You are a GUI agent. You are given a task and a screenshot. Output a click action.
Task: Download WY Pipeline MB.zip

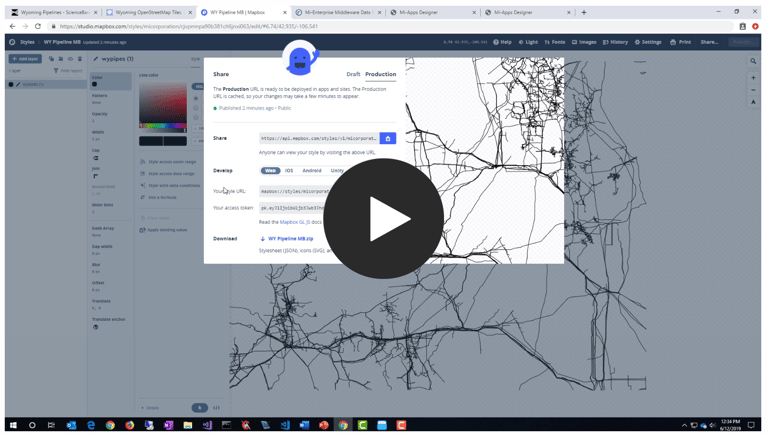[287, 239]
